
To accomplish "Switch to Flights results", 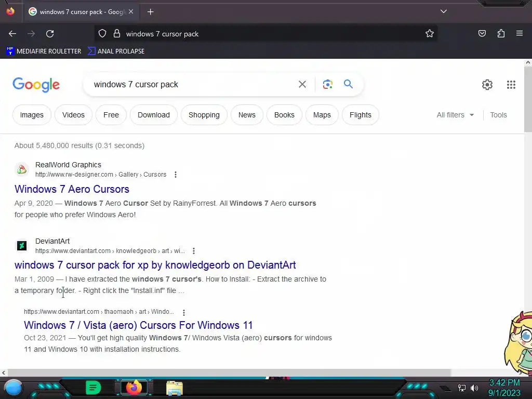I will click(x=361, y=115).
